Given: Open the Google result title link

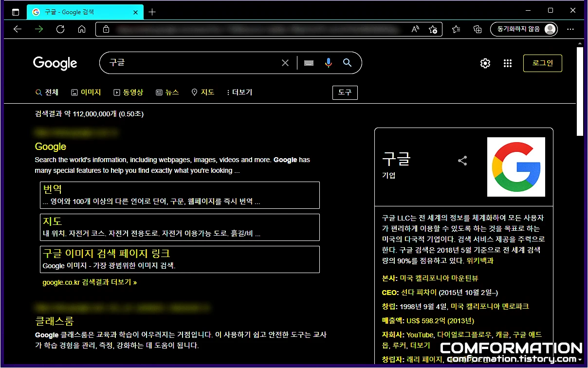Looking at the screenshot, I should (x=51, y=147).
